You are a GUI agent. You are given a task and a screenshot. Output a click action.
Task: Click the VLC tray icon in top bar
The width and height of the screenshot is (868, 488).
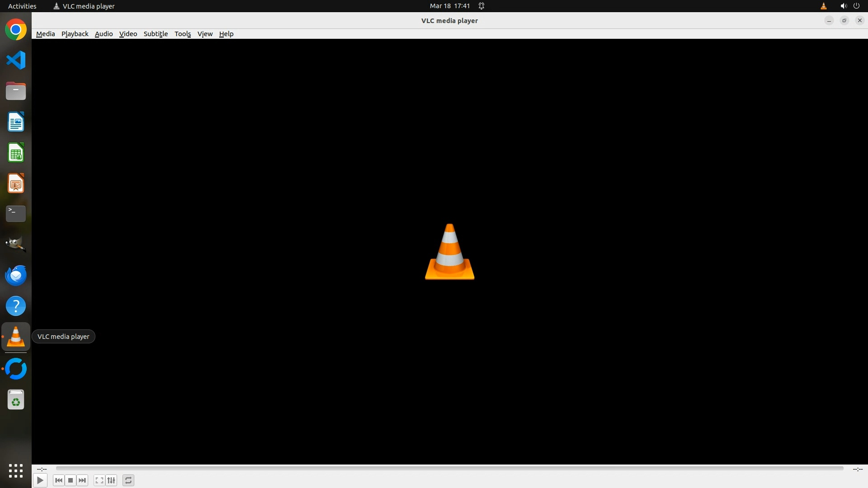click(823, 6)
